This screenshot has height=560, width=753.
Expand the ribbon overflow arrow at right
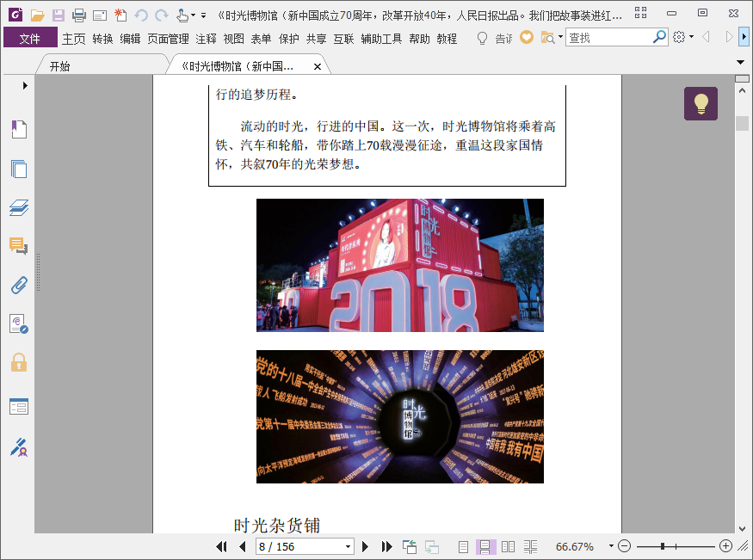744,36
